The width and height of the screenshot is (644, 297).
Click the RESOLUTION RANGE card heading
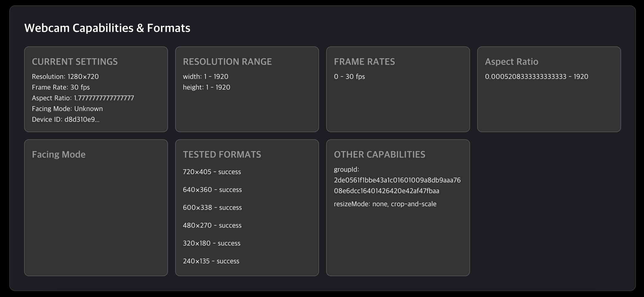[227, 62]
